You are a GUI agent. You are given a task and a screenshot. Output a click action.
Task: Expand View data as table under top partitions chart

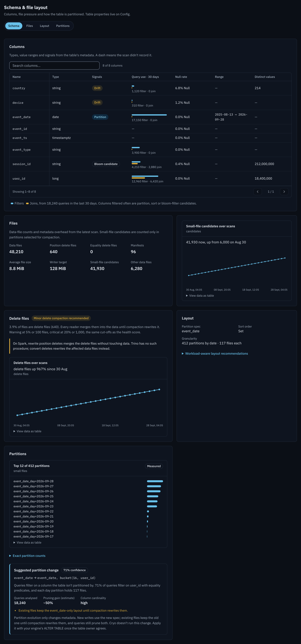click(27, 543)
